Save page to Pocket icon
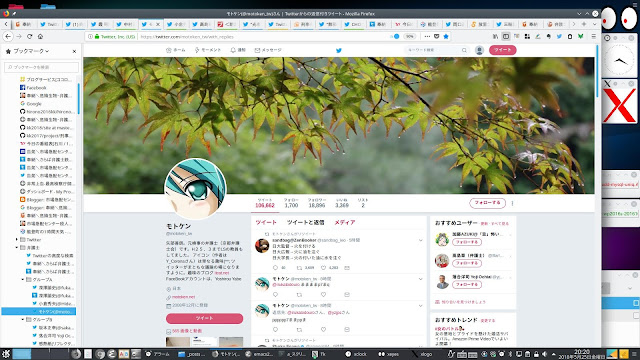The image size is (640, 360). [x=437, y=36]
